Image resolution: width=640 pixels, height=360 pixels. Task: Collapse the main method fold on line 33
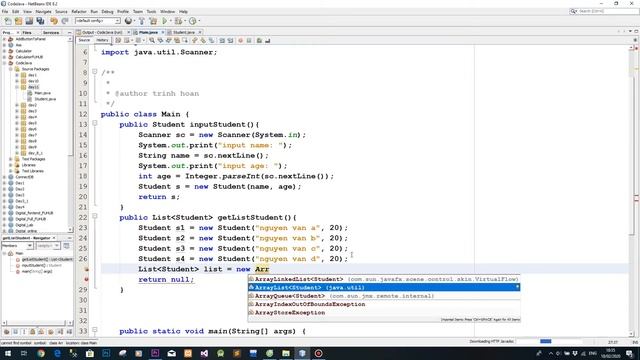(x=95, y=329)
